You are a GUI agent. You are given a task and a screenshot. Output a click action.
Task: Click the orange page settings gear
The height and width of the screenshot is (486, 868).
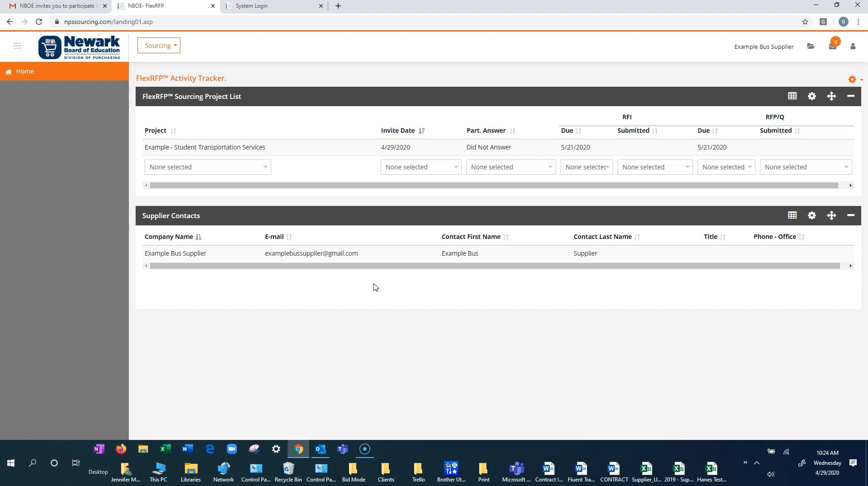coord(852,79)
